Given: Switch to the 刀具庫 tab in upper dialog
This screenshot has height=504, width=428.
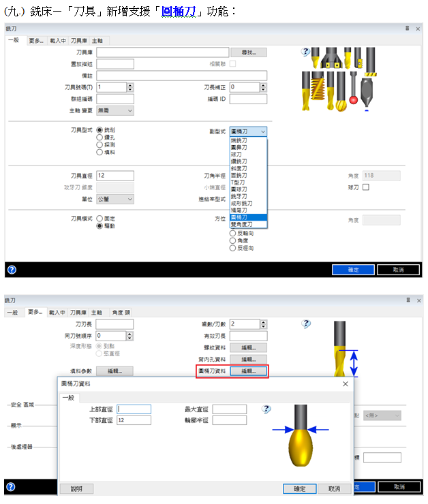Looking at the screenshot, I should pyautogui.click(x=80, y=41).
